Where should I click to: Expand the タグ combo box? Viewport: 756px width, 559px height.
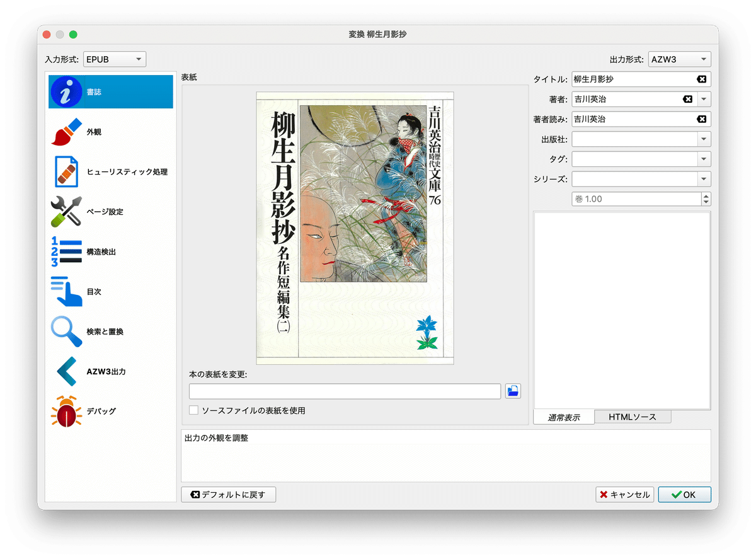[x=704, y=159]
